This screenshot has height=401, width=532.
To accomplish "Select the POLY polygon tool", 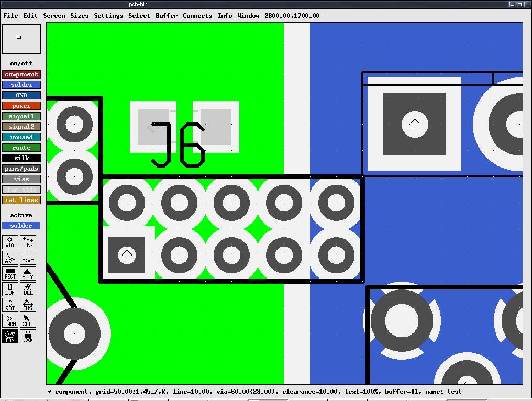I will 28,273.
